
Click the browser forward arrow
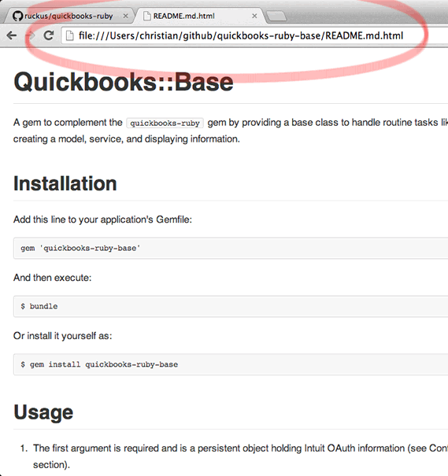coord(31,35)
